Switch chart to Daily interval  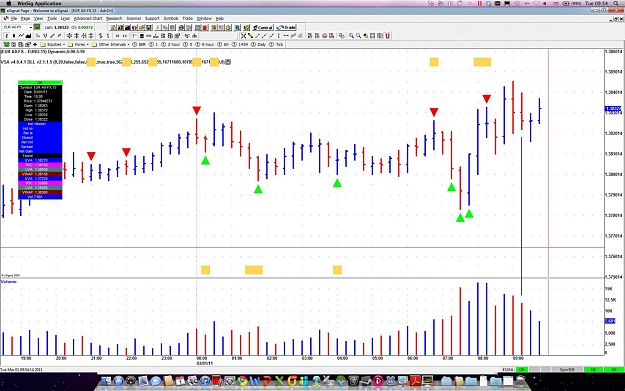click(259, 45)
